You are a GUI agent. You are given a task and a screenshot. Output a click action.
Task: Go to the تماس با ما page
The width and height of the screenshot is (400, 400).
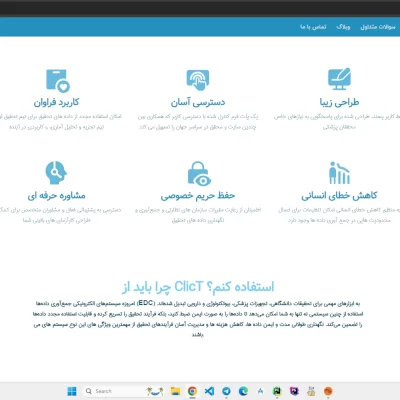point(313,27)
